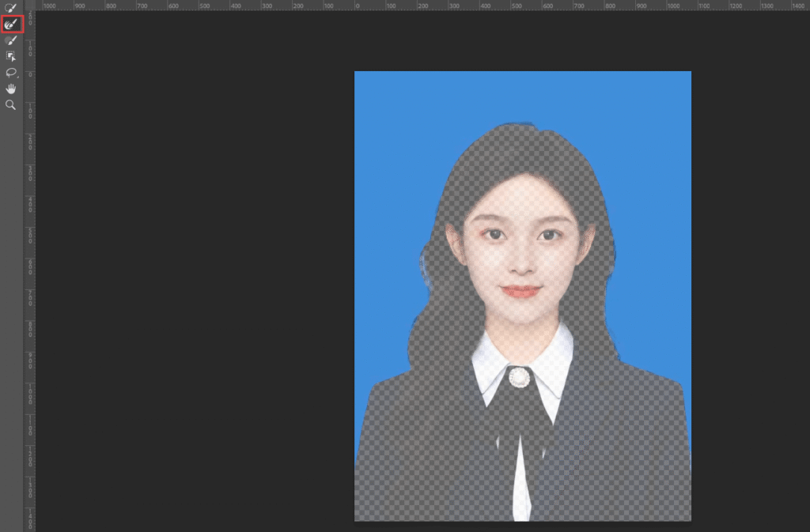Pick the Object Selection tool
810x532 pixels.
(x=11, y=56)
